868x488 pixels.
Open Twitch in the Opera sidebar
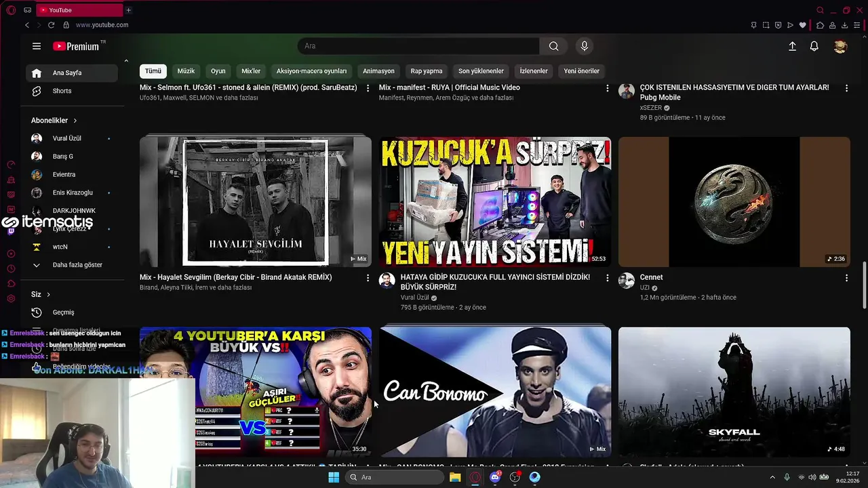click(x=11, y=231)
